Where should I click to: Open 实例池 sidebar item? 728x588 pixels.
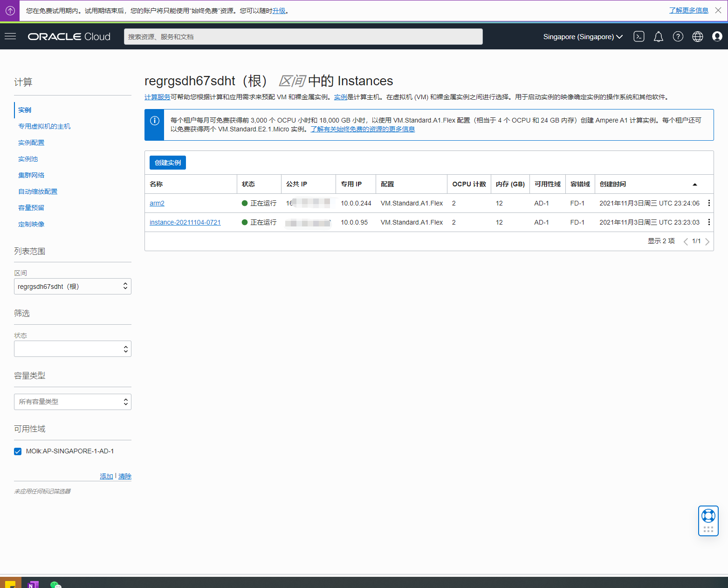tap(28, 159)
